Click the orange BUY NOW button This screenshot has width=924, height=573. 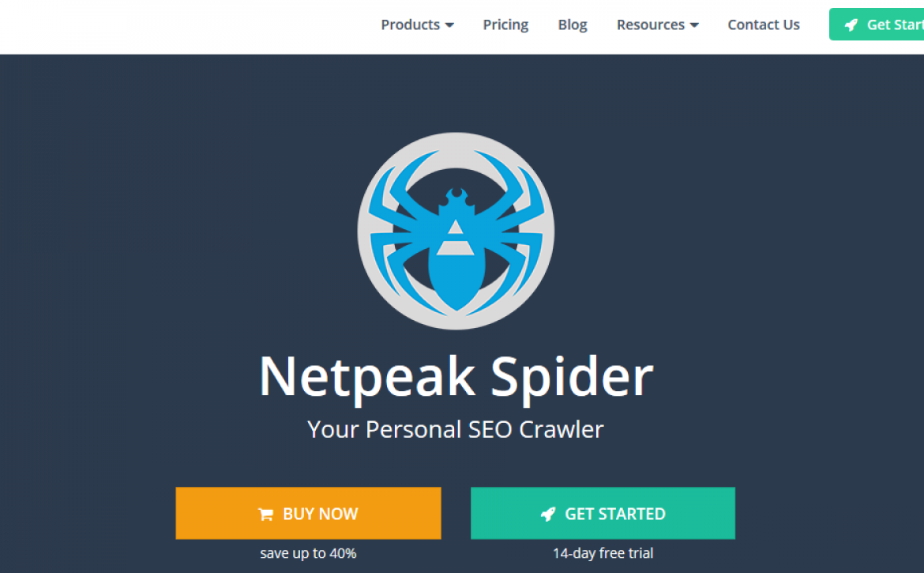tap(308, 513)
